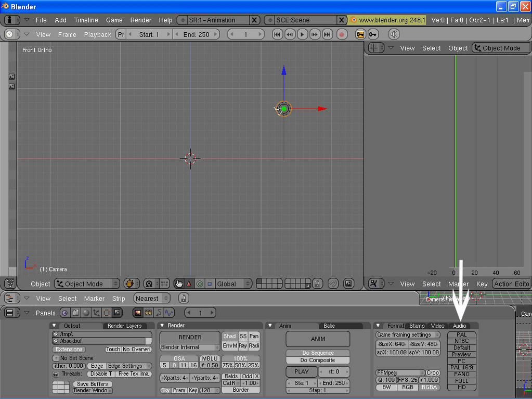Open the Shading context sphere icon

pyautogui.click(x=86, y=313)
